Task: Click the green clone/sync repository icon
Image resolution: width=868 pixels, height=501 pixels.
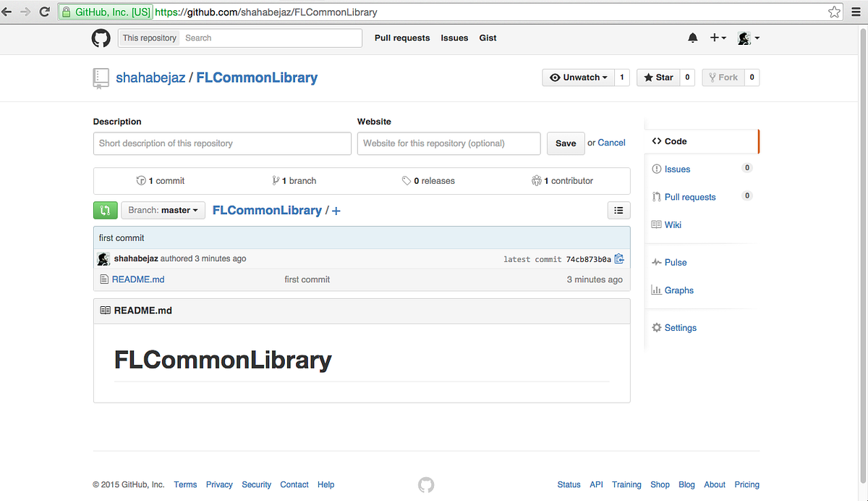Action: 106,210
